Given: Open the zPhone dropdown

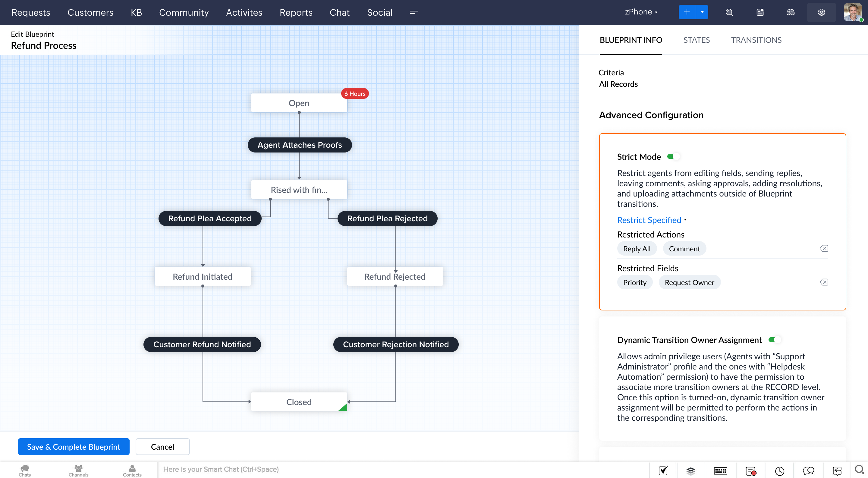Looking at the screenshot, I should (641, 12).
